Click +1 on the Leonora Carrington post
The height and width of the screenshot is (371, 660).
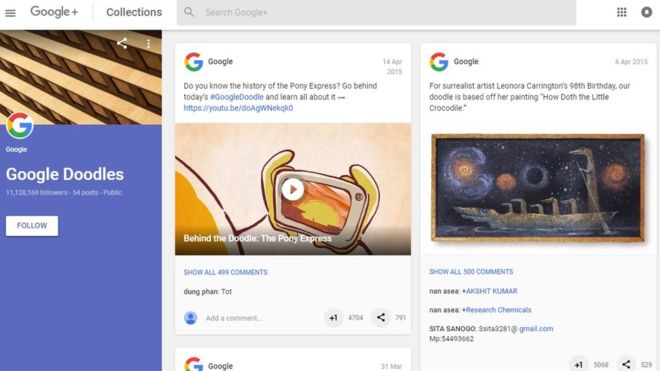coord(579,364)
